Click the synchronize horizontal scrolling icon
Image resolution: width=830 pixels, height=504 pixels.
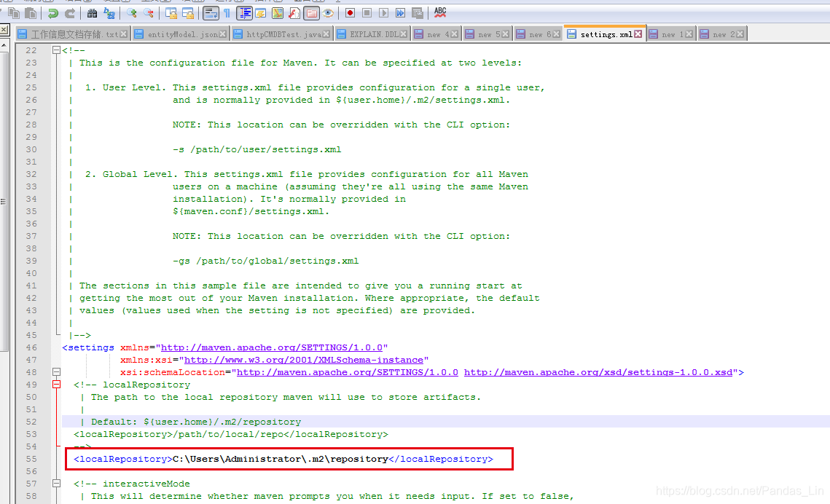pos(188,13)
